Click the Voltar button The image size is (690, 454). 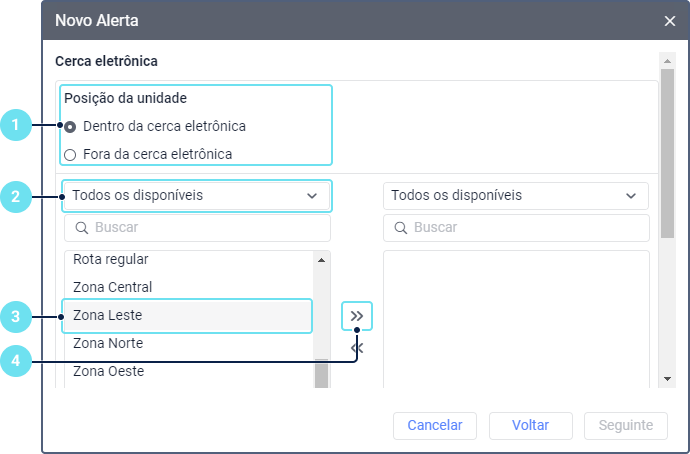530,425
